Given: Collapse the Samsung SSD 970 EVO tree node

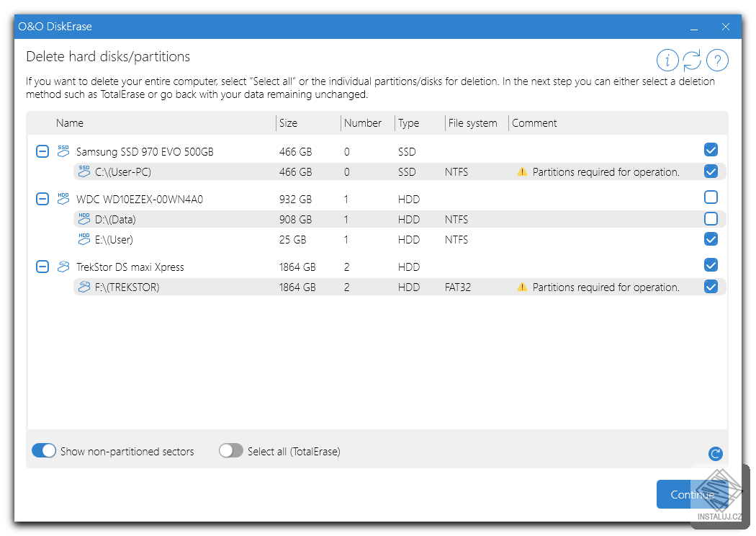Looking at the screenshot, I should (42, 151).
